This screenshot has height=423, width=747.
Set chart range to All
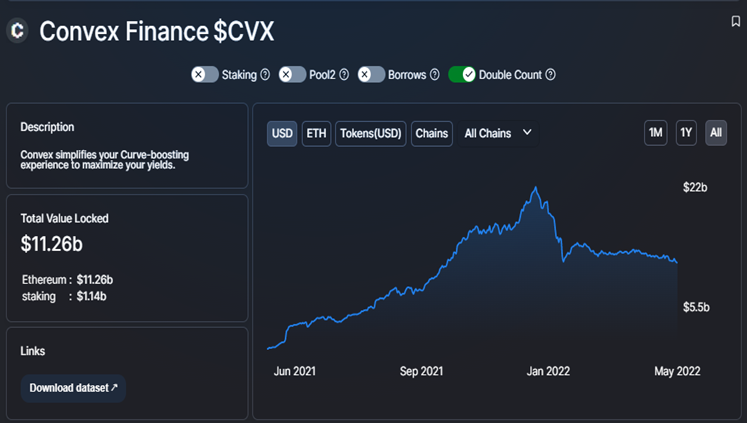716,133
